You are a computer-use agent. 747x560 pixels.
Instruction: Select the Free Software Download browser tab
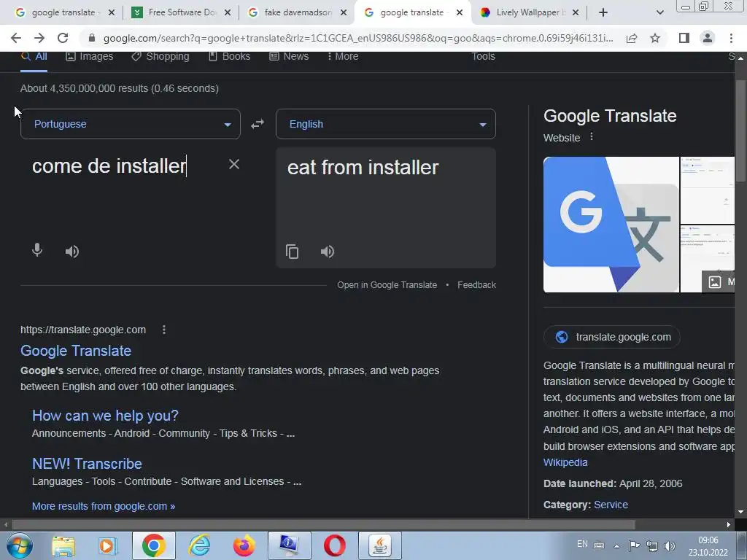coord(181,12)
